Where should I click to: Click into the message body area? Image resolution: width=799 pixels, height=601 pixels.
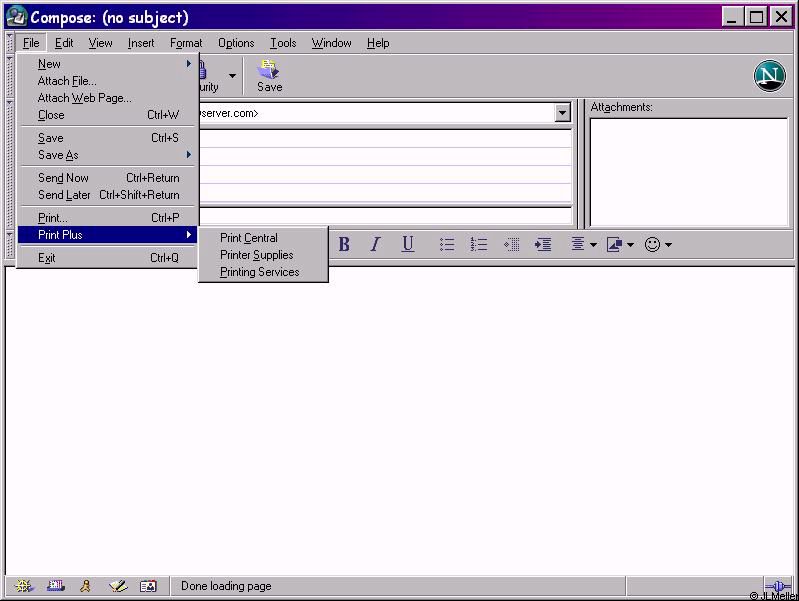pyautogui.click(x=400, y=421)
